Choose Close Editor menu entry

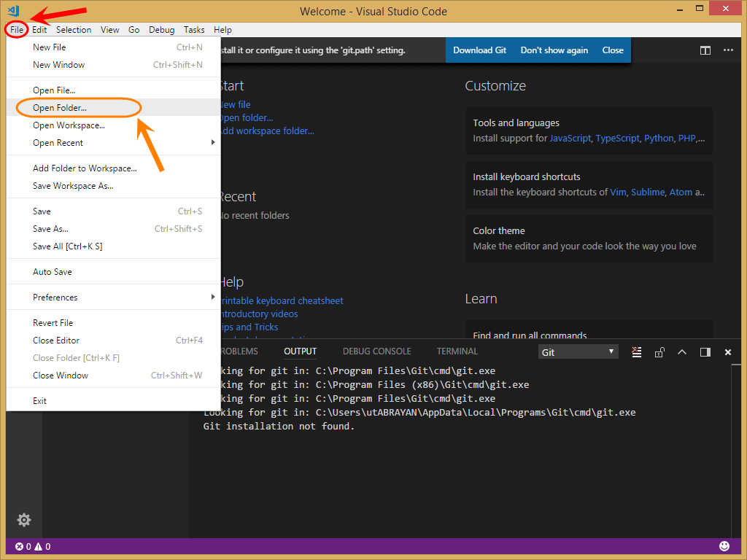pos(113,340)
